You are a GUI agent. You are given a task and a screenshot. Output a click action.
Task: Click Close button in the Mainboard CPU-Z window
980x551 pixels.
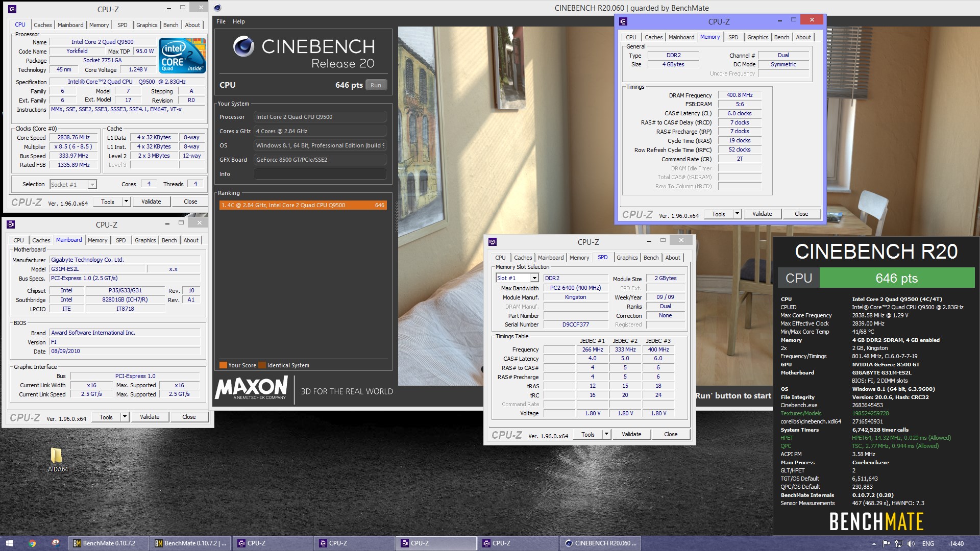(189, 417)
